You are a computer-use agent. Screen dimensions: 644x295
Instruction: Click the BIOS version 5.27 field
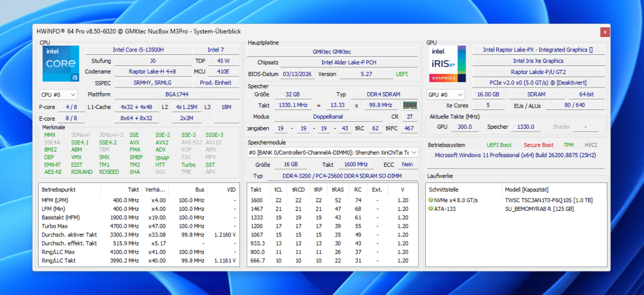[x=365, y=74]
